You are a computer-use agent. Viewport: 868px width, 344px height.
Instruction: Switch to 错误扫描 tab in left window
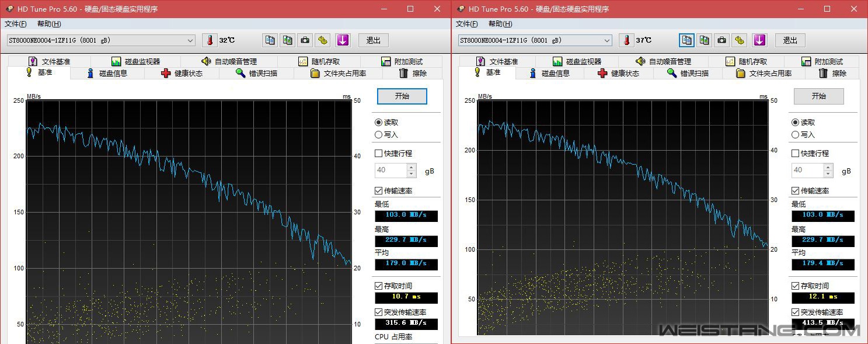coord(256,73)
